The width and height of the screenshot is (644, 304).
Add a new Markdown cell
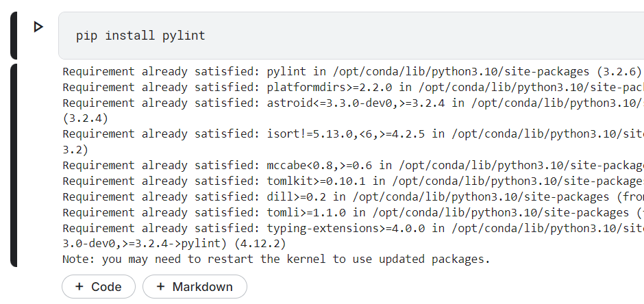195,287
